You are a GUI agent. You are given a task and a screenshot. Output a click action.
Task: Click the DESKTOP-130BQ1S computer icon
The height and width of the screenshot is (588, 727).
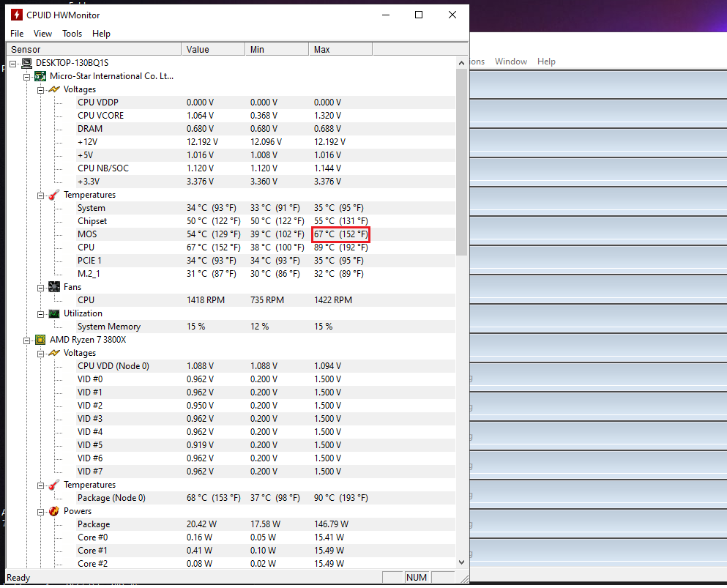point(27,63)
